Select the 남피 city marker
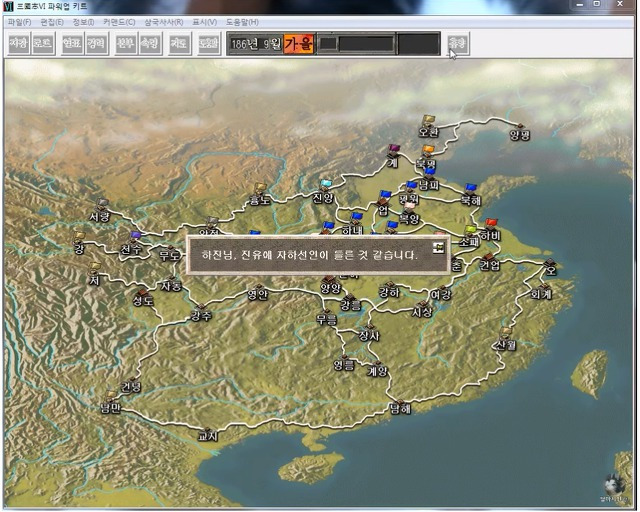Image resolution: width=640 pixels, height=512 pixels. point(429,180)
